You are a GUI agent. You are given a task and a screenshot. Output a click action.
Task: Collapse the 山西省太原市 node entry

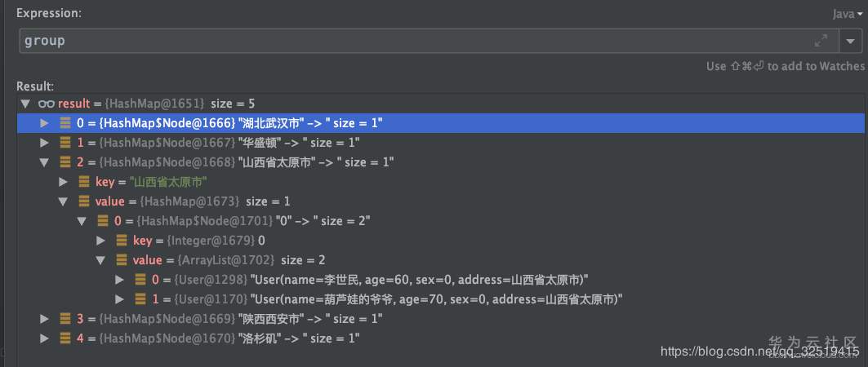[x=45, y=162]
